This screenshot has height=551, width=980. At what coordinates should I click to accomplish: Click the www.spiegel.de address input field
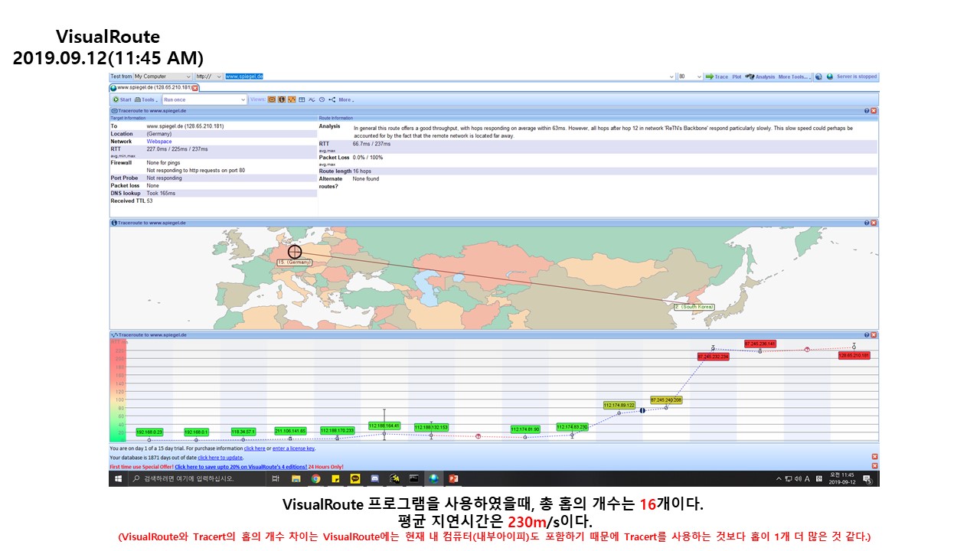tap(450, 77)
